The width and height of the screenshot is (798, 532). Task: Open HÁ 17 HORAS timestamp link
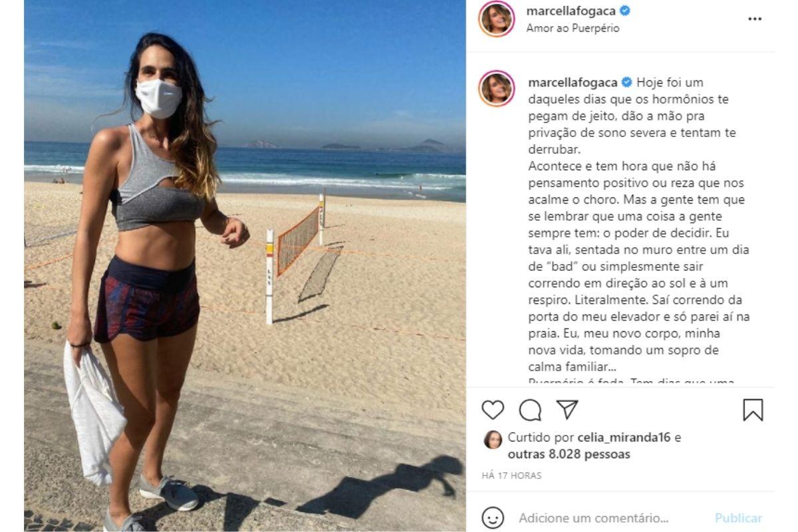(x=511, y=475)
